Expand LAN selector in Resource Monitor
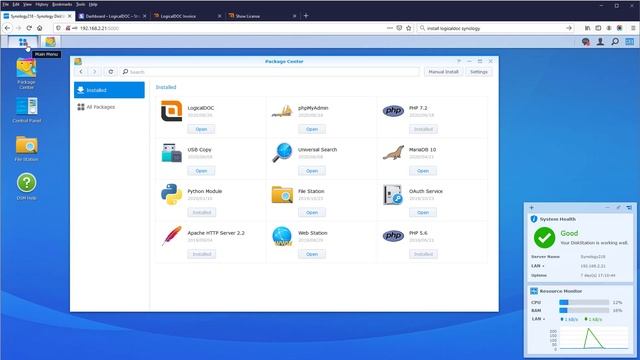 tap(538, 319)
